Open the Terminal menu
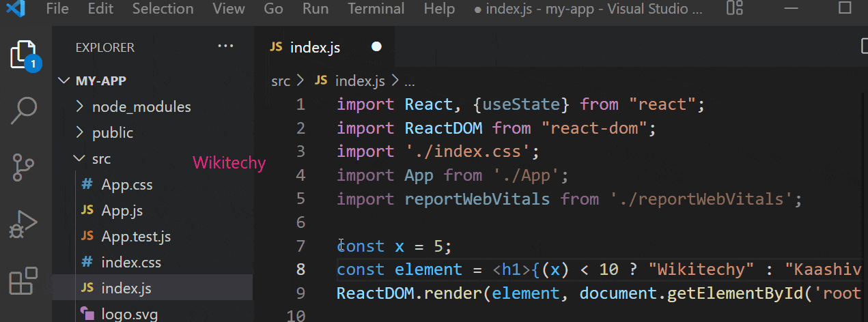This screenshot has width=868, height=322. point(376,9)
